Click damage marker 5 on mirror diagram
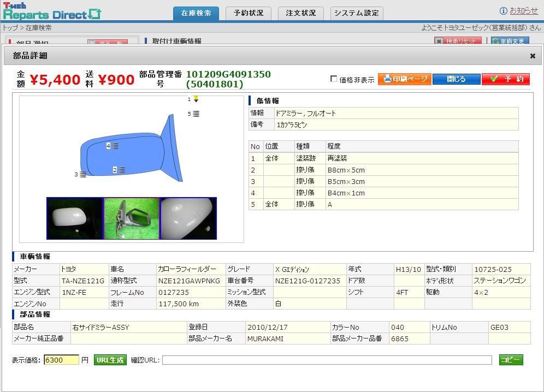The image size is (544, 392). point(196,114)
